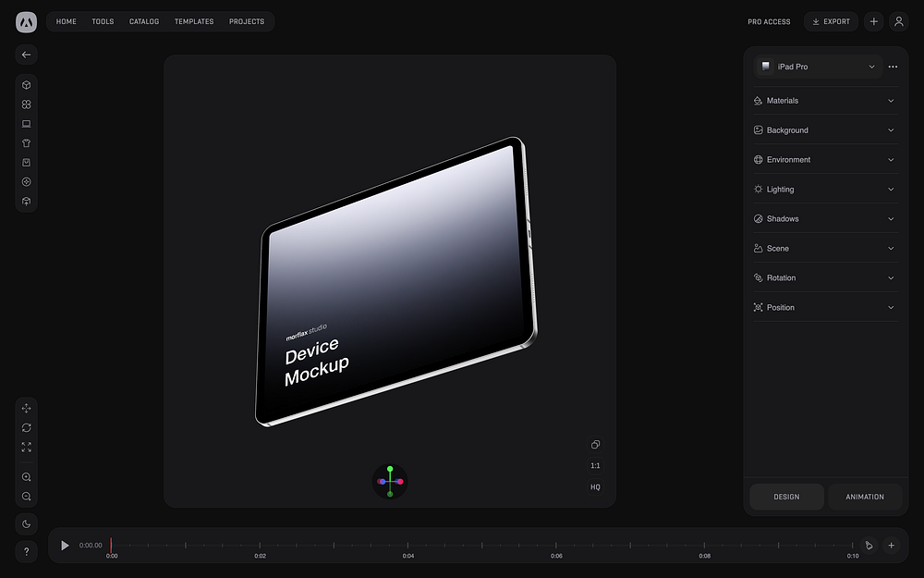Click the 0:04 mark on timeline

pos(407,556)
